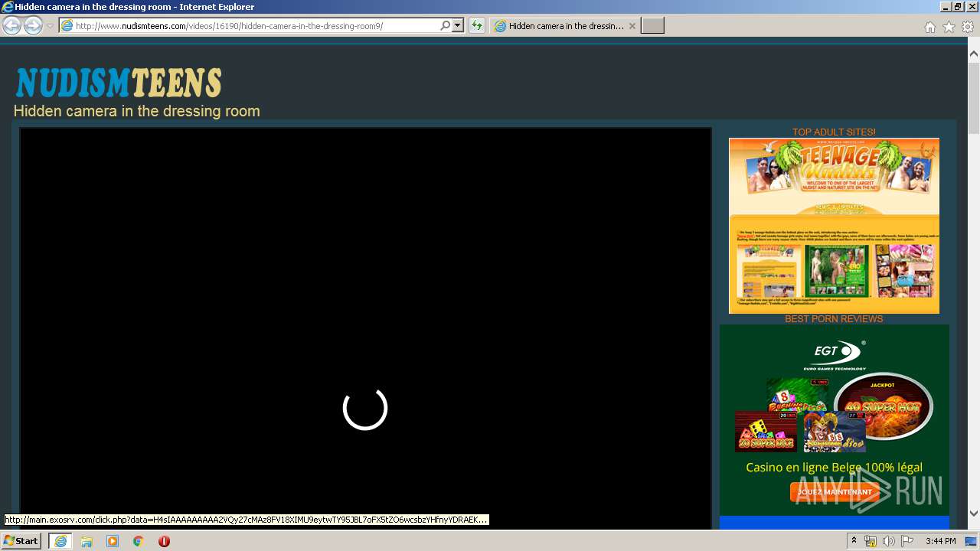The height and width of the screenshot is (551, 980).
Task: Click the 40 Super Hot game icon
Action: point(883,406)
